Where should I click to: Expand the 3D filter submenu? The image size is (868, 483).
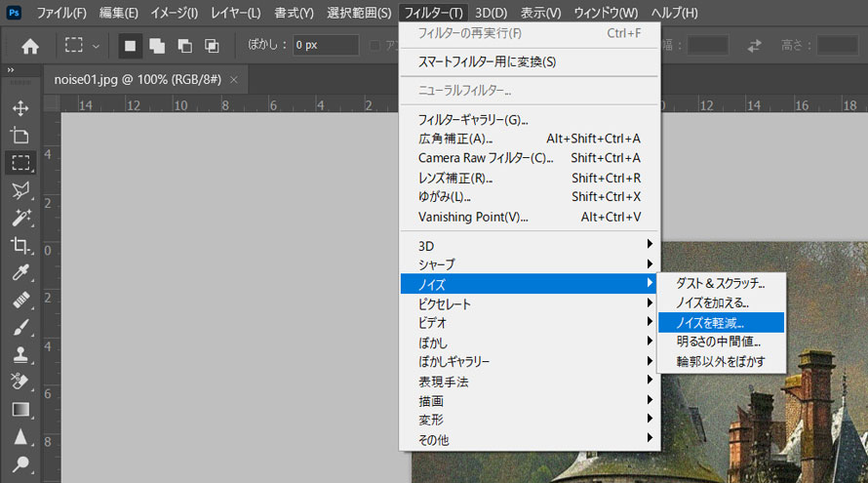530,245
